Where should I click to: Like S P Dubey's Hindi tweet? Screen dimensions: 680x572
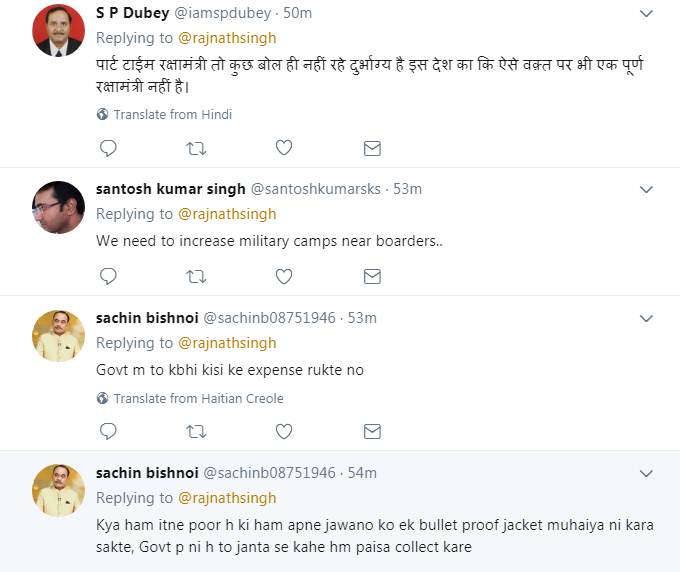(x=284, y=148)
